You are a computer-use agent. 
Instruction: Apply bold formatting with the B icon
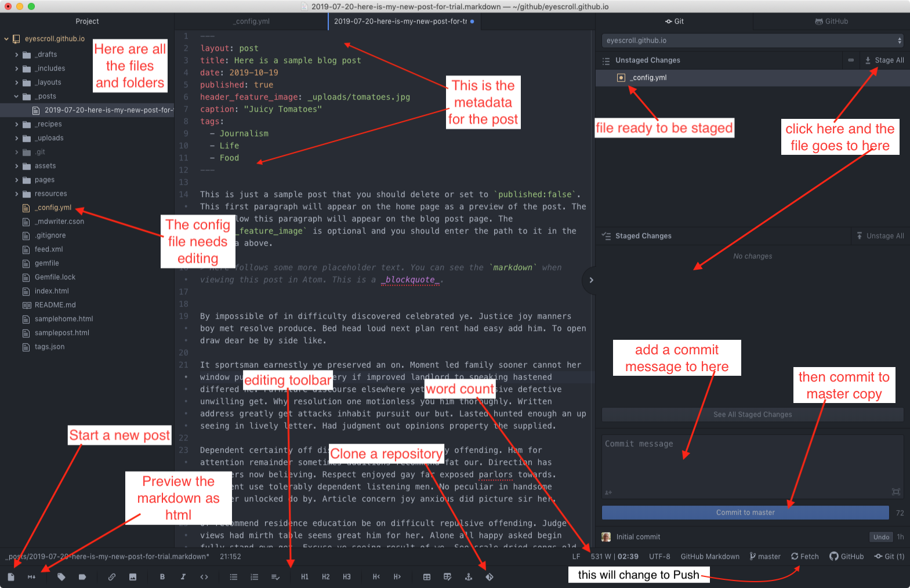click(x=162, y=577)
